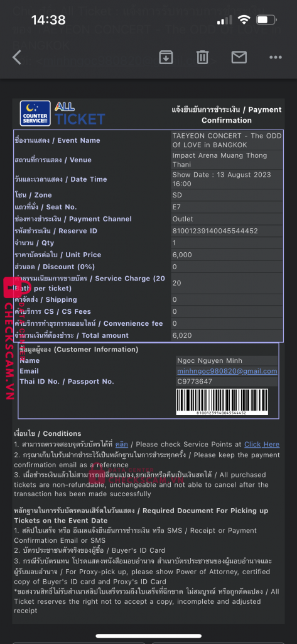Viewport: 297px width, 644px height.
Task: Select the Payment Confirmation heading
Action: (x=227, y=115)
